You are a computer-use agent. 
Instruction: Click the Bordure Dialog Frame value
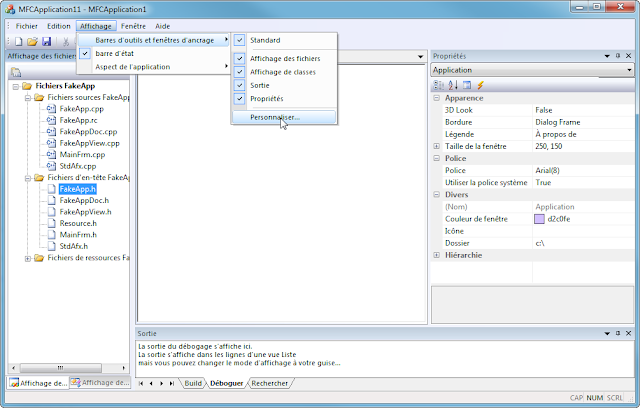[x=584, y=122]
